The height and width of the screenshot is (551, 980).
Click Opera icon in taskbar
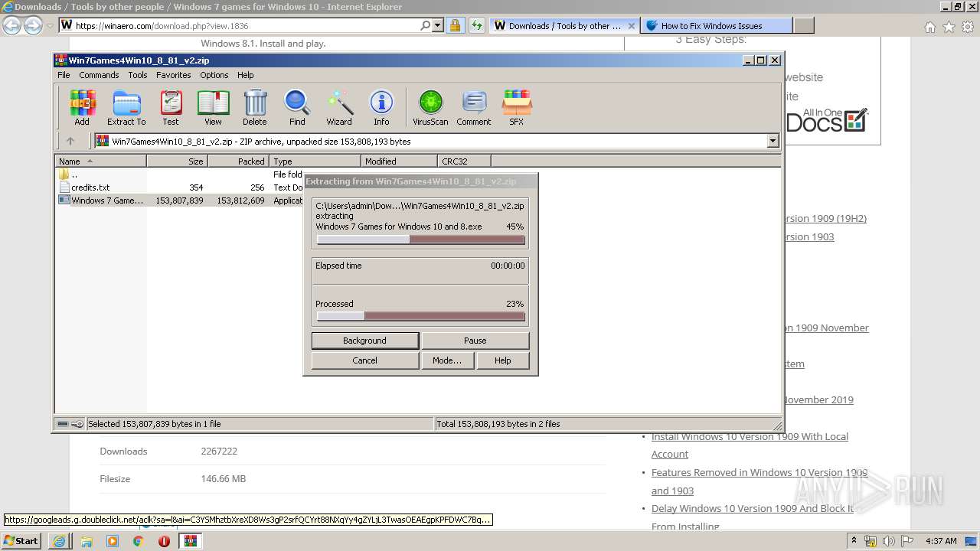pyautogui.click(x=164, y=541)
